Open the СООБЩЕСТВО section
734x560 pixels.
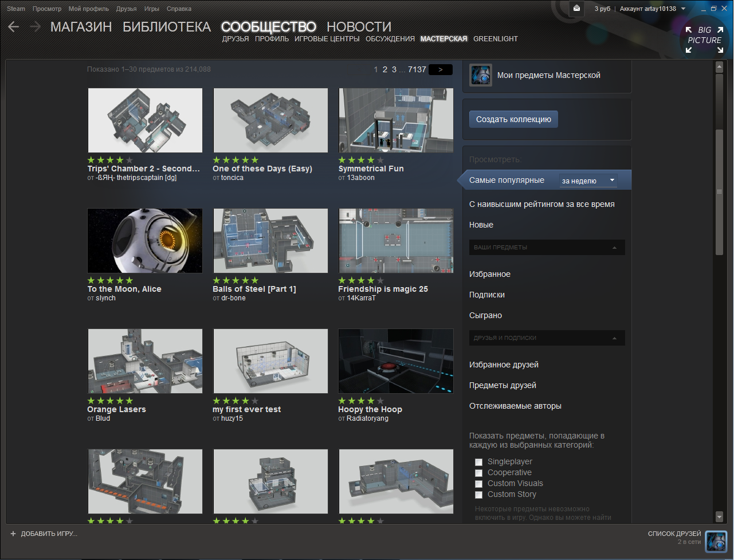(x=269, y=27)
